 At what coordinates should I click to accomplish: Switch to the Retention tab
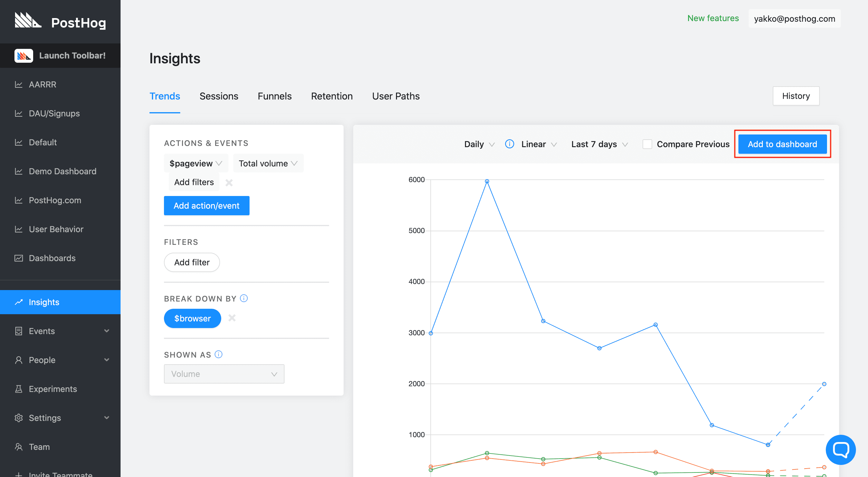click(332, 96)
